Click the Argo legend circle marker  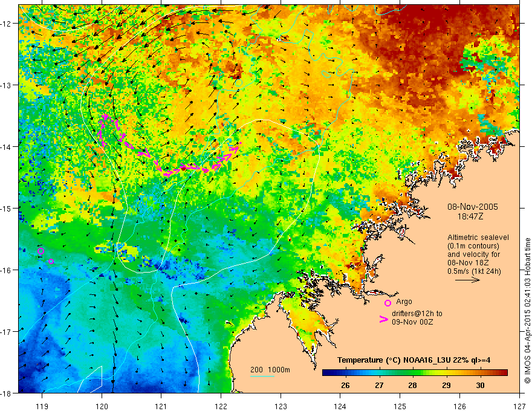click(388, 303)
